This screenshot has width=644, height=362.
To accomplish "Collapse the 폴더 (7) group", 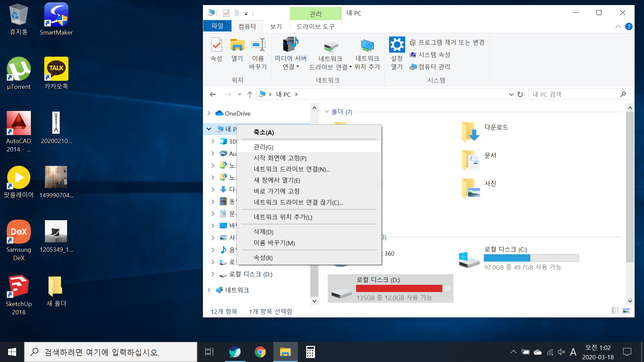I will click(x=326, y=112).
